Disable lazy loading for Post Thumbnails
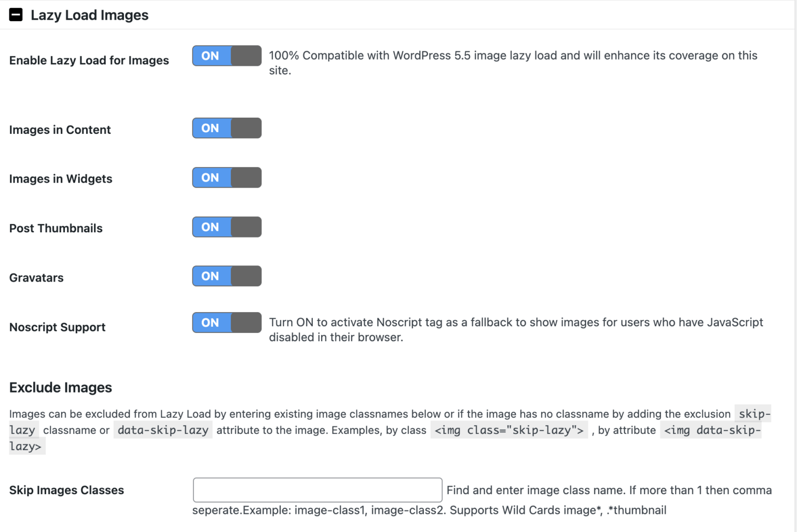Screen dimensions: 797x532 227,227
